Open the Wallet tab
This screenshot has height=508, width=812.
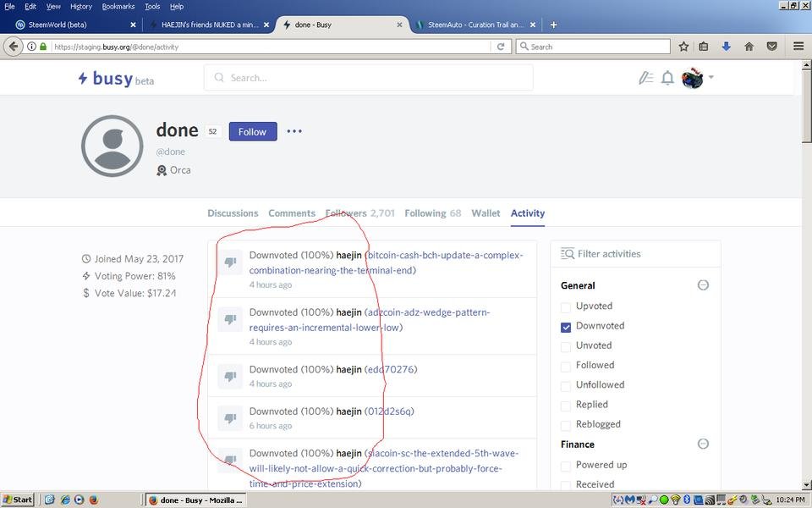tap(486, 213)
